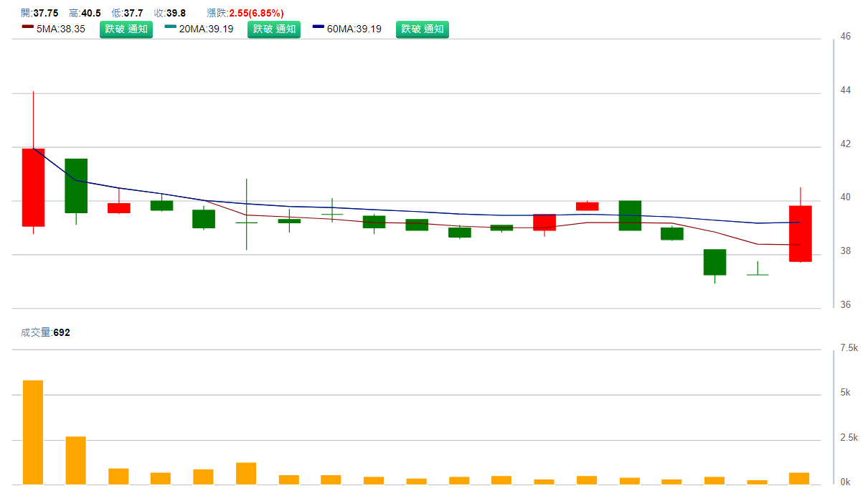Click the second-tallest orange volume bar
This screenshot has width=868, height=496.
[x=76, y=460]
